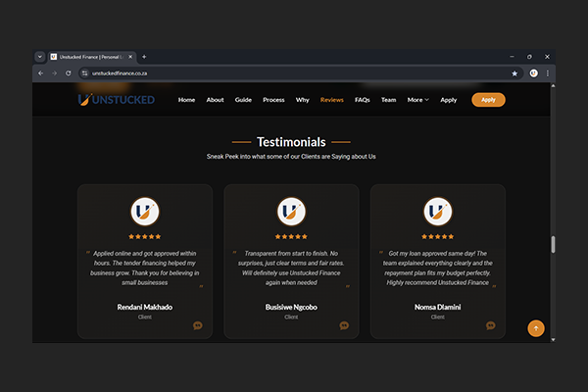Click the avatar logo on Busisiwe Ngcobo's testimonial
588x392 pixels.
(x=291, y=212)
